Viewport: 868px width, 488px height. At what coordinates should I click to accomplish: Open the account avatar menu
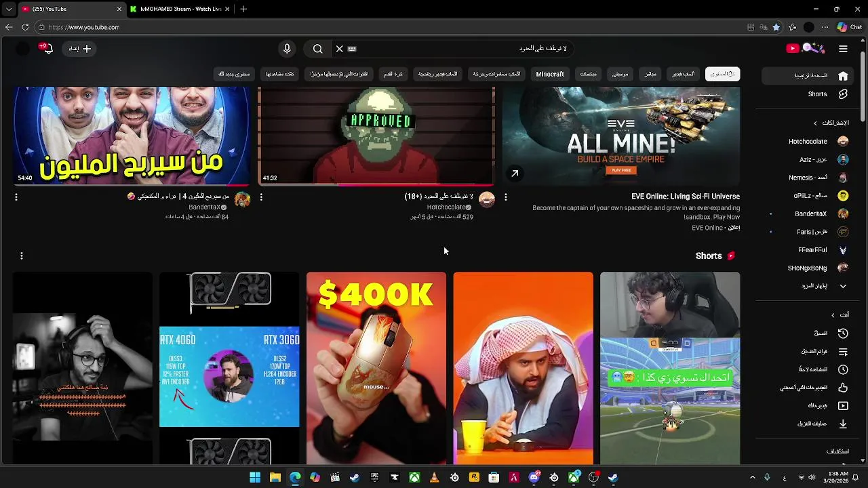point(22,49)
